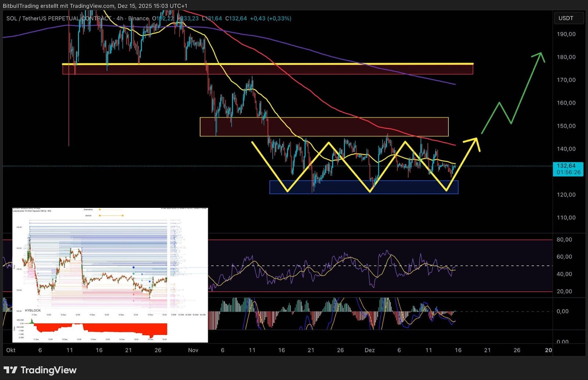Click the HYBLOCK watermark in the inset chart
The width and height of the screenshot is (588, 380).
33,310
